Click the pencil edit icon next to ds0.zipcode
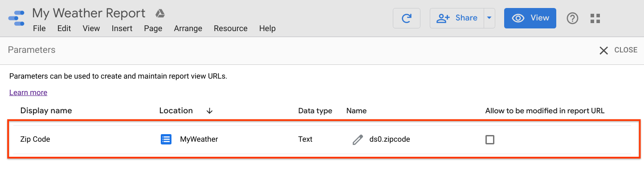644x175 pixels. [358, 139]
